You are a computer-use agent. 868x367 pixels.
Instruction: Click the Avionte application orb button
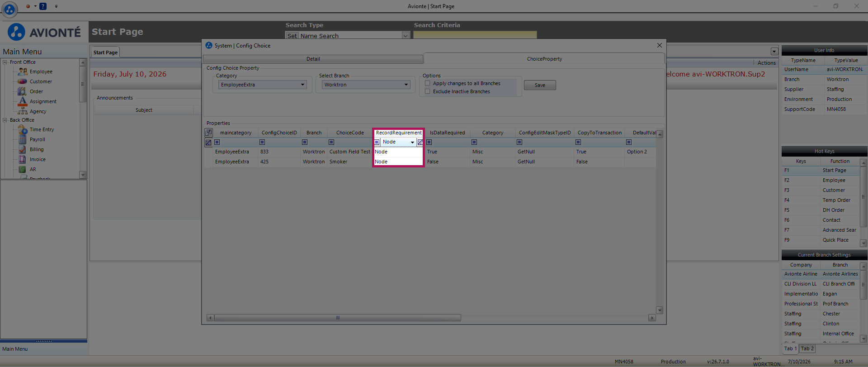[x=9, y=9]
